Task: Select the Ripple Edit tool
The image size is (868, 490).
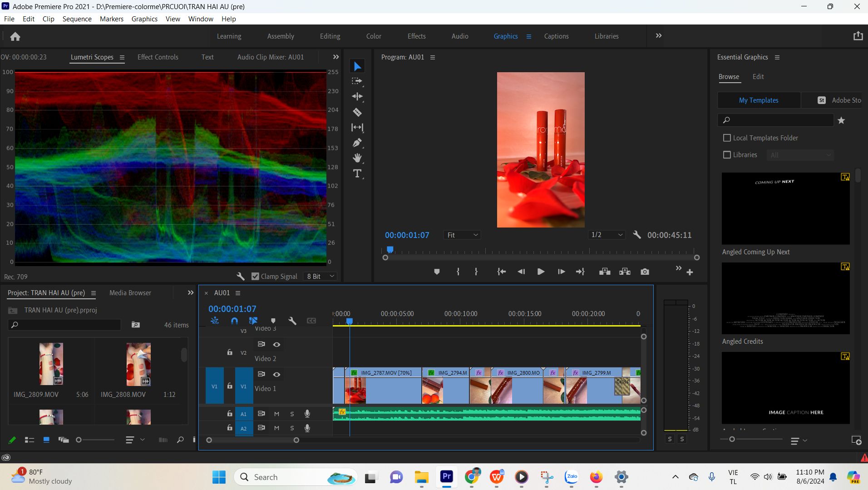Action: [357, 96]
